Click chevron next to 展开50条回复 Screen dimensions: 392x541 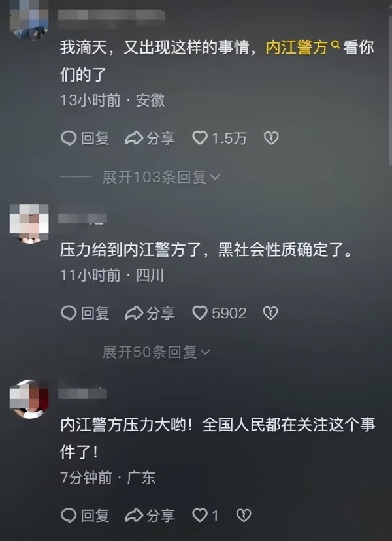click(x=205, y=352)
